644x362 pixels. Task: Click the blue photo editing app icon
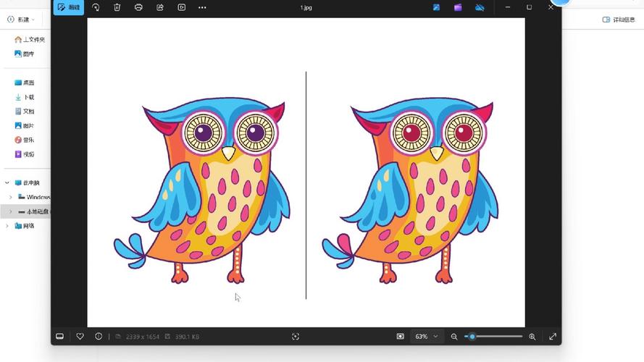pos(436,7)
